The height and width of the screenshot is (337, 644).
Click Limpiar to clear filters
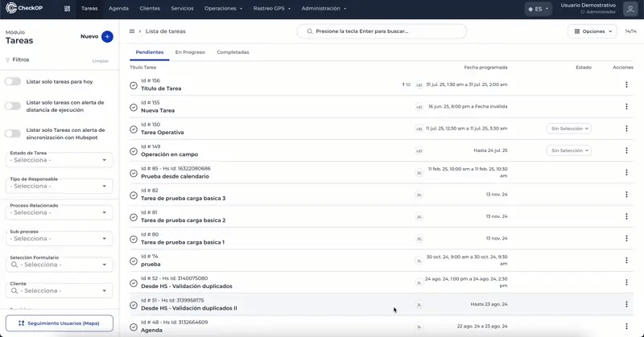point(100,61)
